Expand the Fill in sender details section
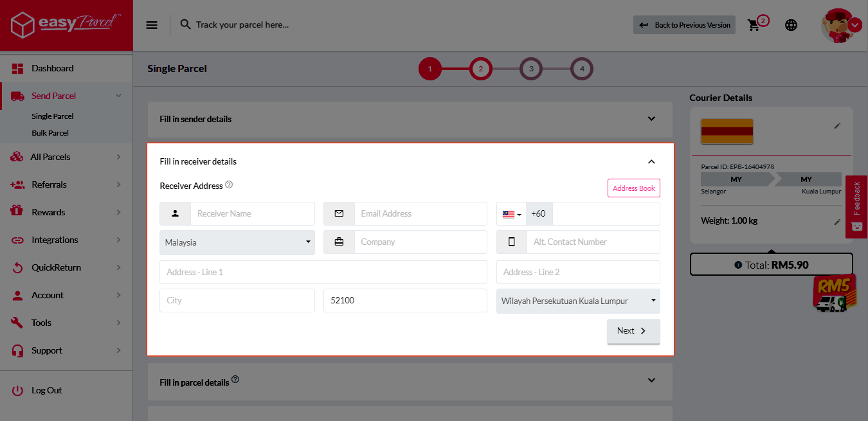The image size is (868, 421). (x=651, y=119)
